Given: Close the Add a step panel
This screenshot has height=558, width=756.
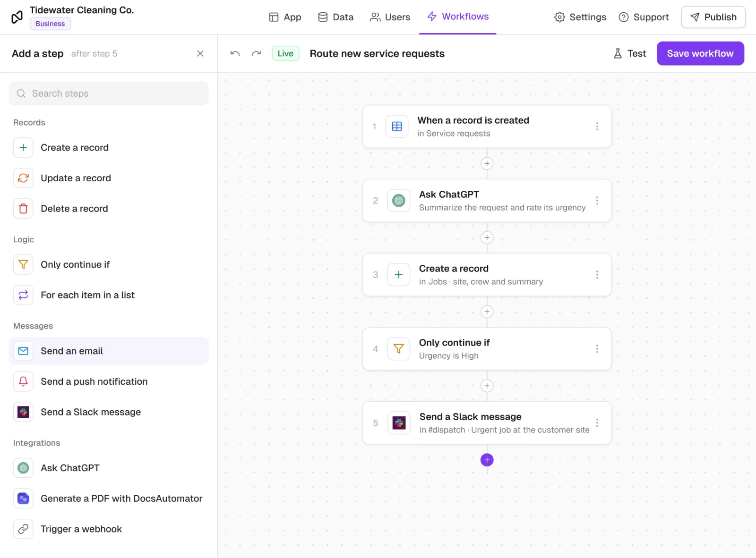Looking at the screenshot, I should click(200, 53).
